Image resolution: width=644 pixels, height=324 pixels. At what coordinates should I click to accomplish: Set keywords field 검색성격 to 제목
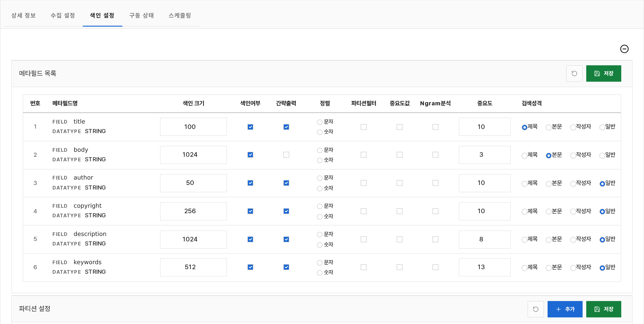tap(524, 268)
